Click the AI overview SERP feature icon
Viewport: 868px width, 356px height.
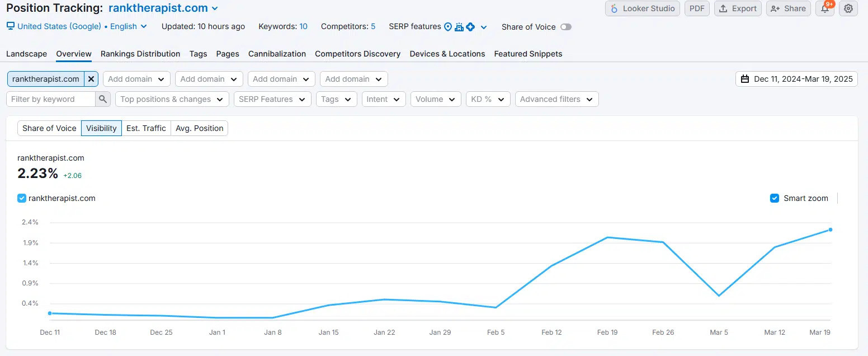point(470,27)
